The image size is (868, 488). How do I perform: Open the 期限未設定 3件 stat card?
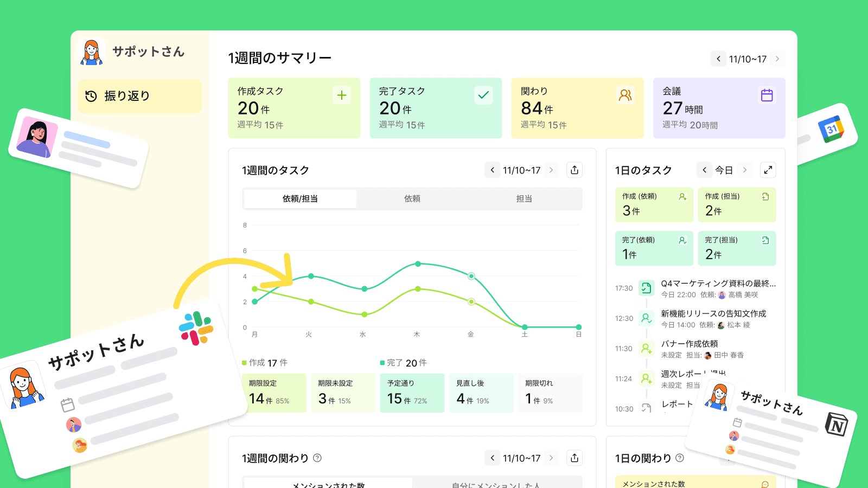tap(343, 393)
